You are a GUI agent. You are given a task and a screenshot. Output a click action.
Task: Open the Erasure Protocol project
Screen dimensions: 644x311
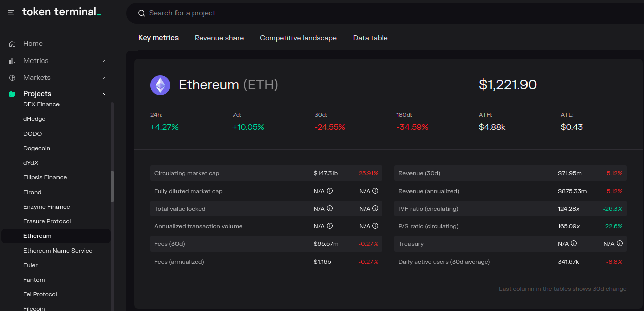pyautogui.click(x=47, y=221)
